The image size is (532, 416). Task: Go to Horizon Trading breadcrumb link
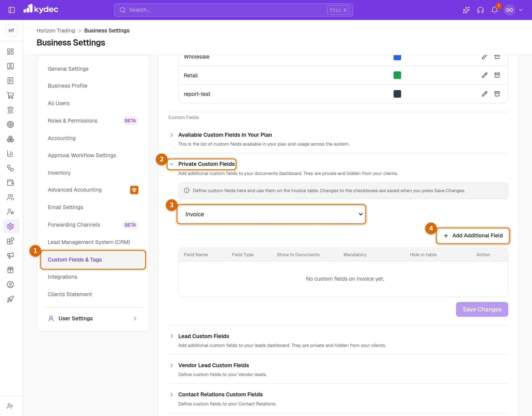pos(56,31)
